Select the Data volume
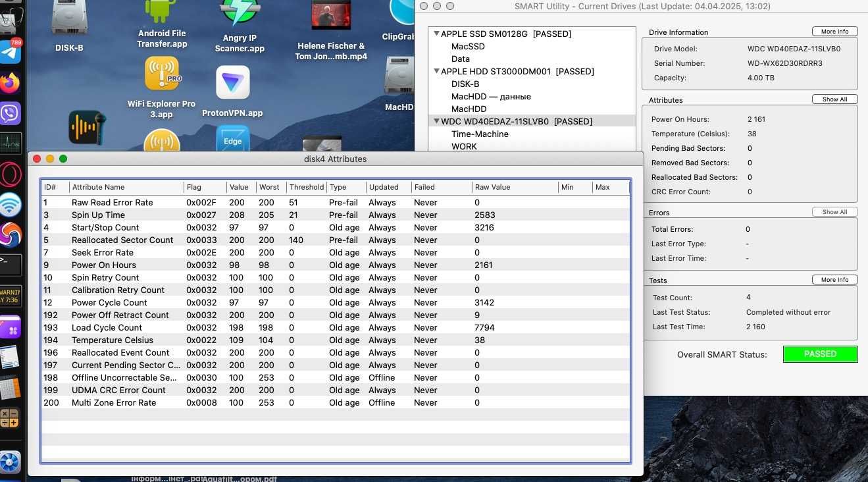This screenshot has height=482, width=868. click(461, 59)
